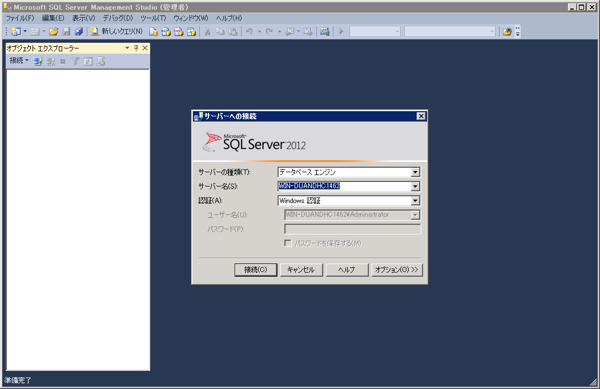The height and width of the screenshot is (389, 600).
Task: Click Connect Object Explorer icon
Action: point(38,61)
